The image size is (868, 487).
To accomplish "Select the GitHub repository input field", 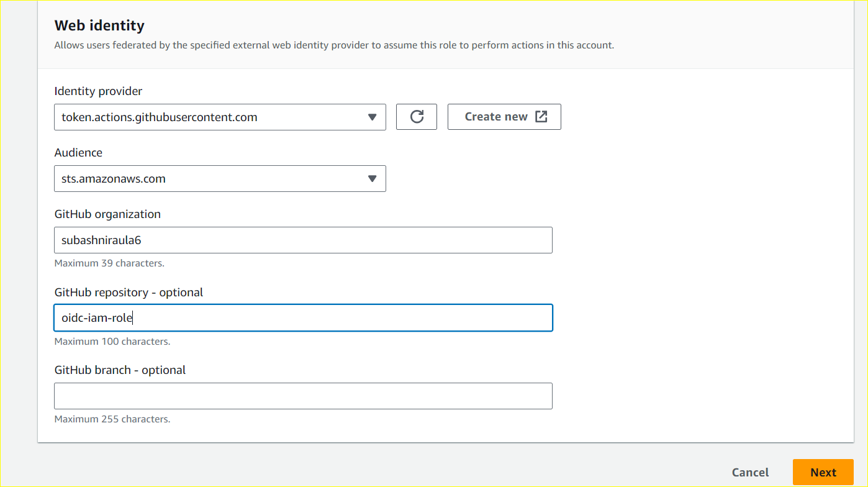I will tap(303, 317).
